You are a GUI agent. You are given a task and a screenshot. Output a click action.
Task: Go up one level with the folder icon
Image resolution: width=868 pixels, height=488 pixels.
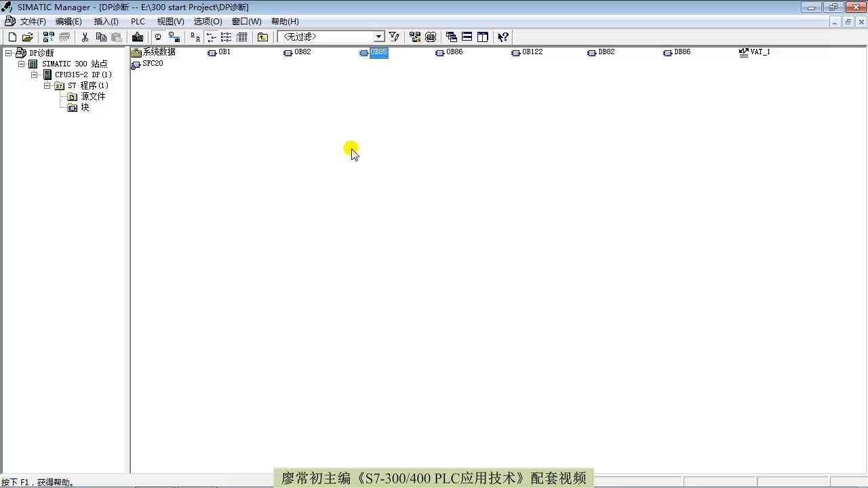(x=262, y=37)
